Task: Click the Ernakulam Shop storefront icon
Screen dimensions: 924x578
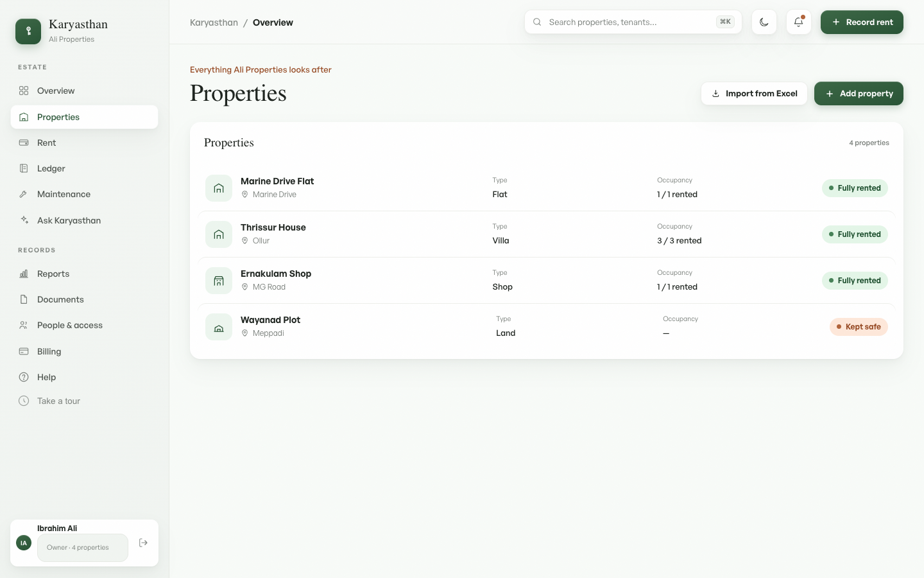Action: point(219,281)
